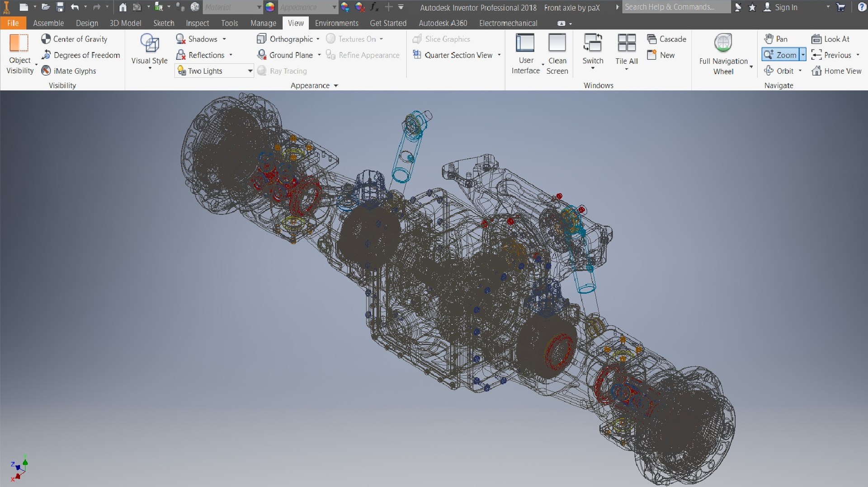The height and width of the screenshot is (487, 868).
Task: Switch to the Assemble tab
Action: (x=48, y=23)
